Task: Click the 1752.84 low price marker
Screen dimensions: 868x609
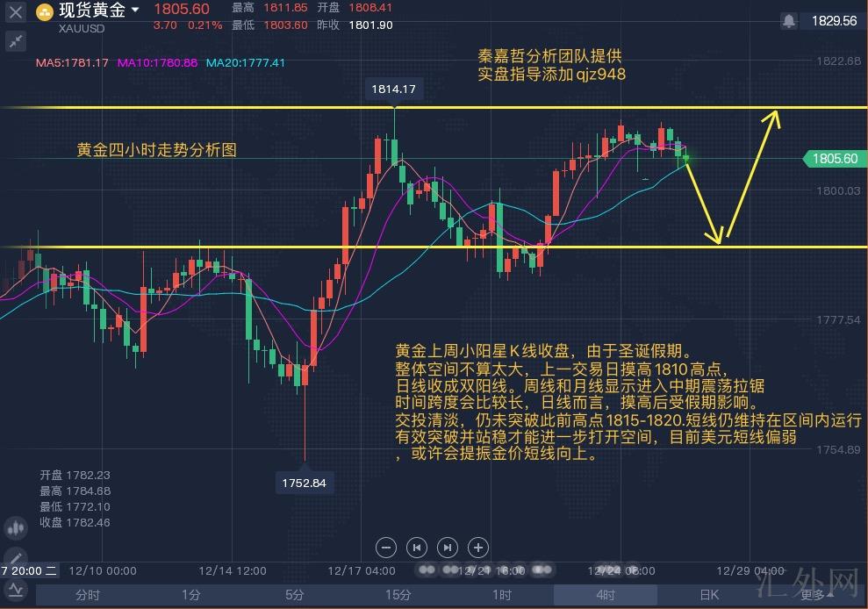Action: click(x=304, y=483)
